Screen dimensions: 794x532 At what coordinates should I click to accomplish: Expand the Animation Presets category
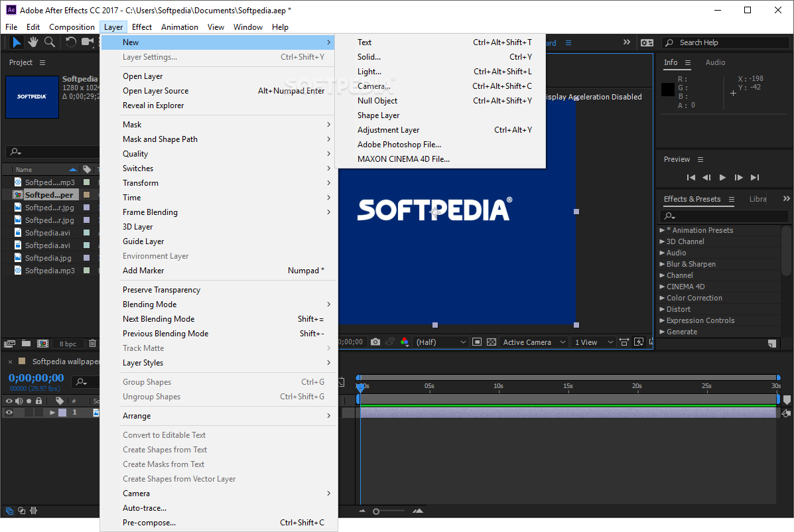[663, 230]
